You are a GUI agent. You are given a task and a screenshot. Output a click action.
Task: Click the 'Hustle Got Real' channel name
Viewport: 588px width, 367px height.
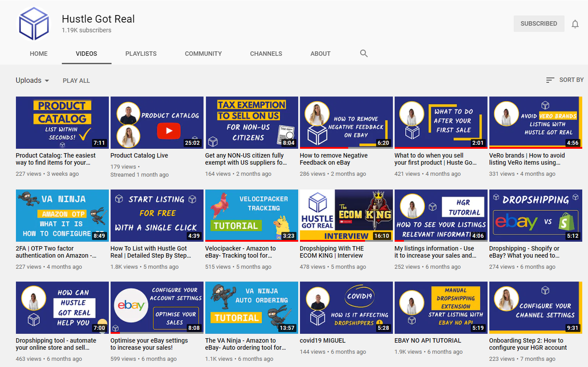click(98, 19)
